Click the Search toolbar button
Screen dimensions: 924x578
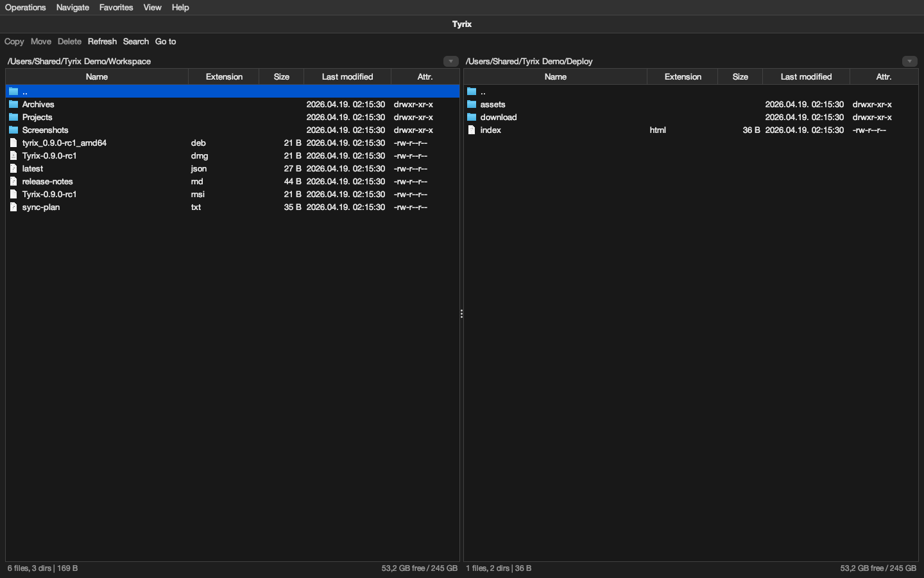[136, 41]
